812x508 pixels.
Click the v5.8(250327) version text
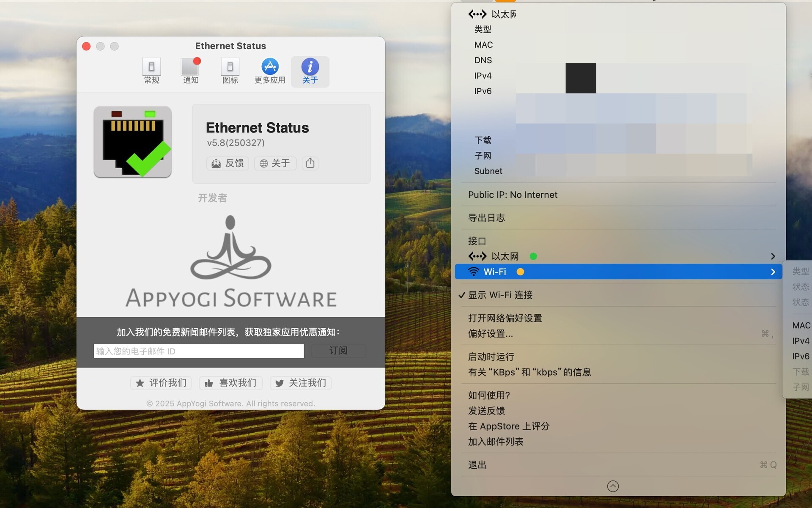[236, 143]
